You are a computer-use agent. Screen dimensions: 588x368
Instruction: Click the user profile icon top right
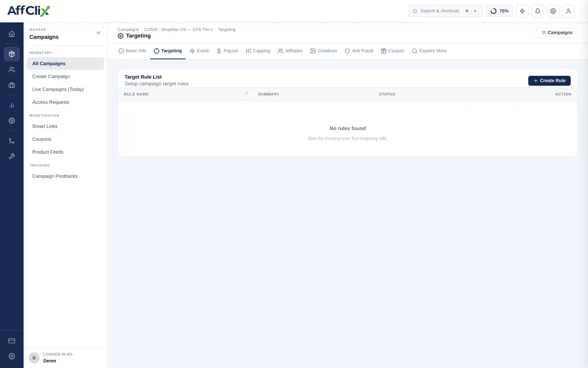(x=569, y=11)
